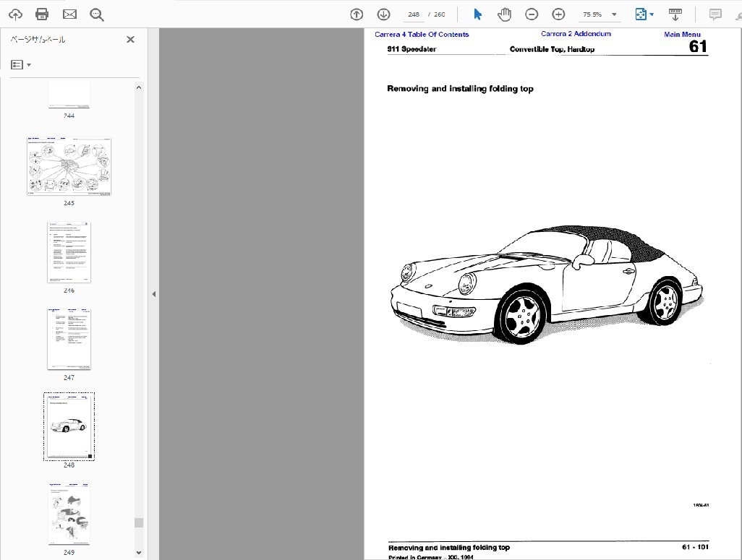This screenshot has width=742, height=560.
Task: Close the page thumbnails panel
Action: 131,40
